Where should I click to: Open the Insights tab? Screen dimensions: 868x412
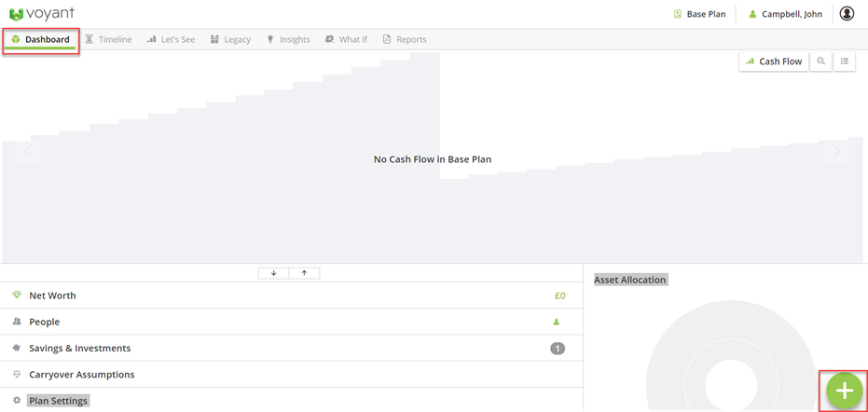click(x=288, y=39)
